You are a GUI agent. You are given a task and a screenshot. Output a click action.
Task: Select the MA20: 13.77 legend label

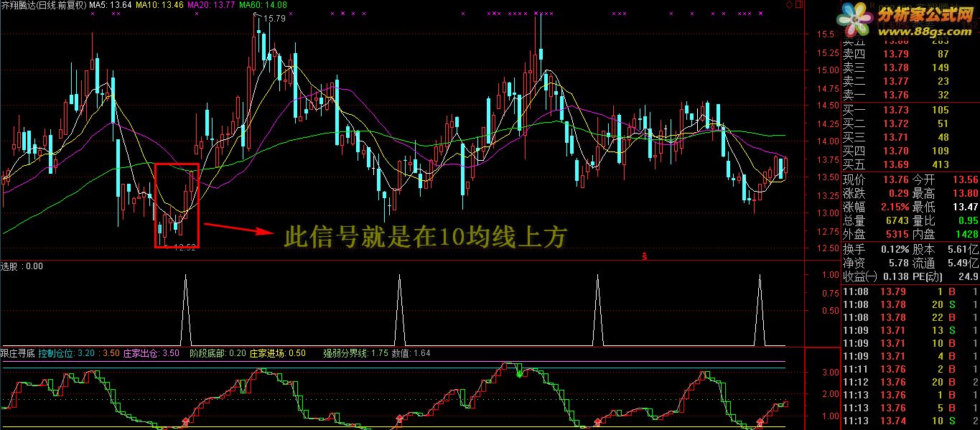pyautogui.click(x=211, y=6)
